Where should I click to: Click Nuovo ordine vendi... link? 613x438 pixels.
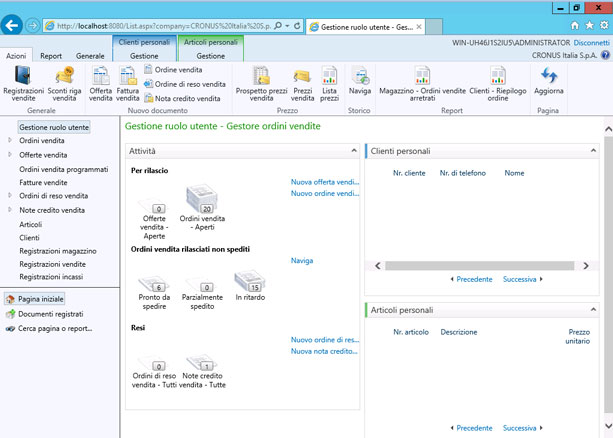coord(324,193)
